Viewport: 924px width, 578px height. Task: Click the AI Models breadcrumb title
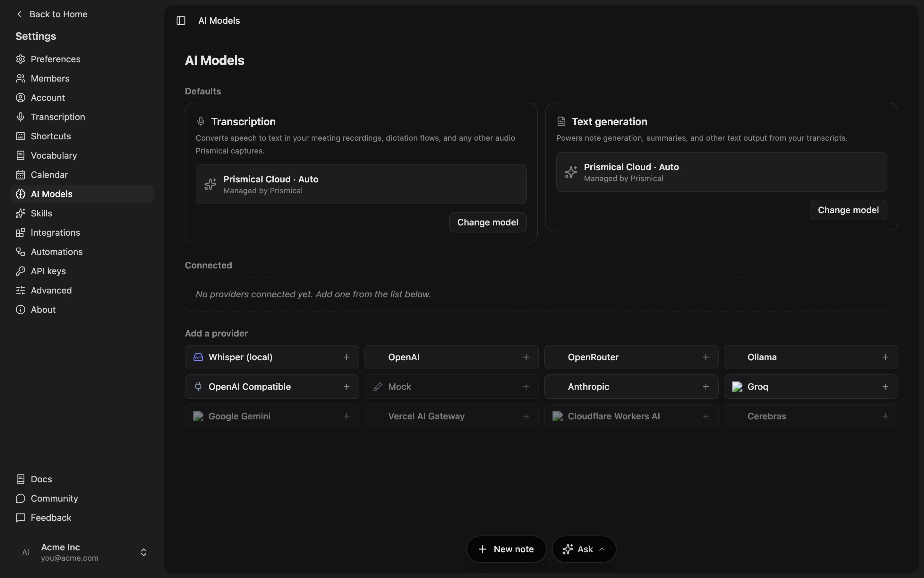click(219, 21)
